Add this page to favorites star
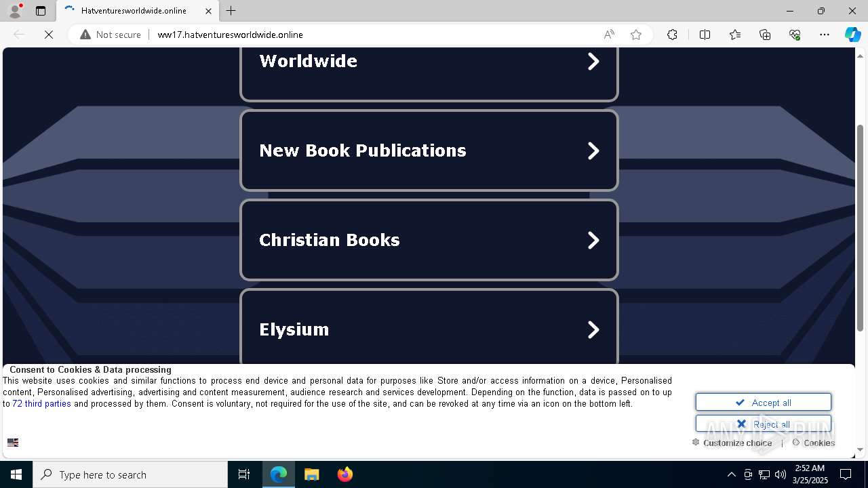 pyautogui.click(x=636, y=35)
